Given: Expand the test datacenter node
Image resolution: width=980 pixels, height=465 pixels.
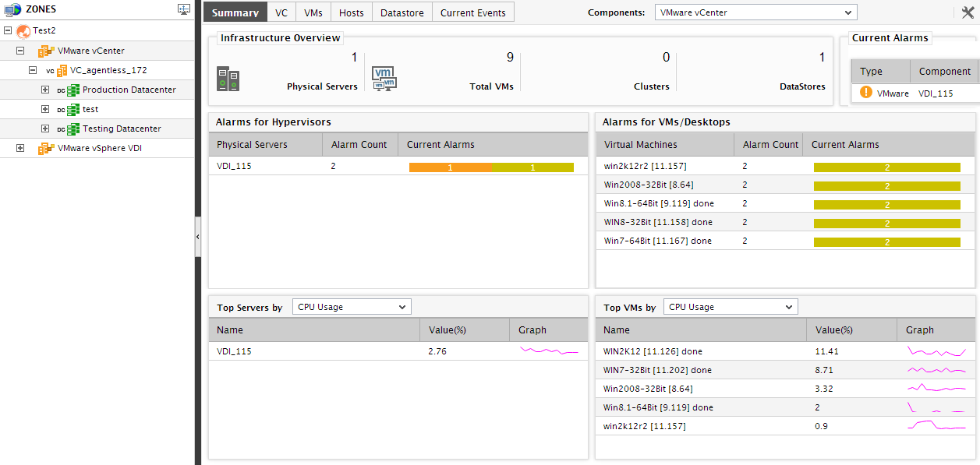Looking at the screenshot, I should 45,109.
